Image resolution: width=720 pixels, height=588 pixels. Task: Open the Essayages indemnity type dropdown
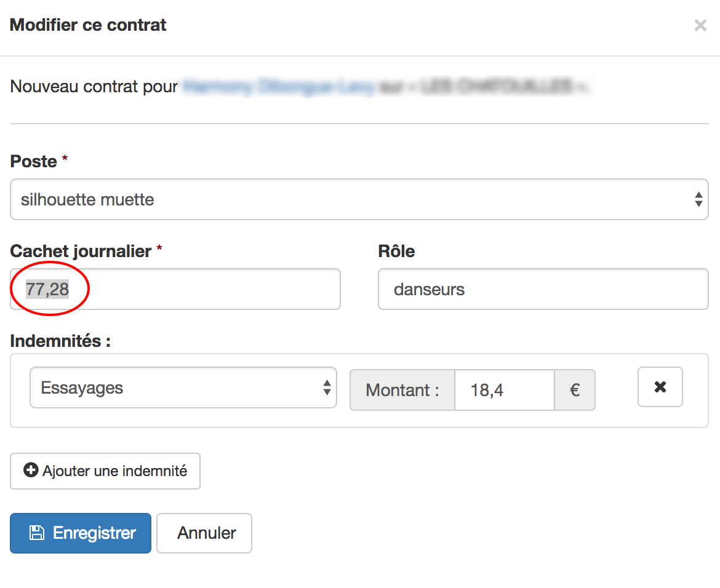point(183,387)
